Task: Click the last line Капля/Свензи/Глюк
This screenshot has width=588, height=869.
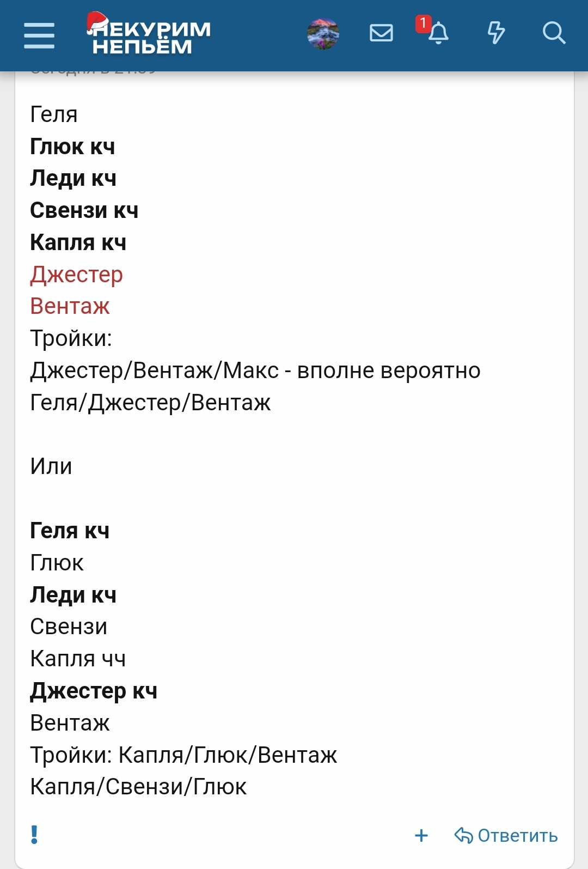Action: point(138,787)
